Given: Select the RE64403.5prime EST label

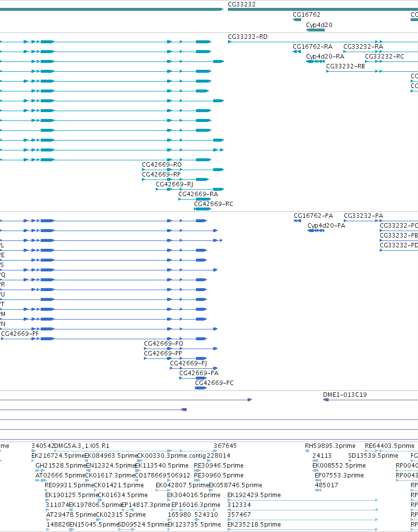Looking at the screenshot, I should (x=390, y=446).
